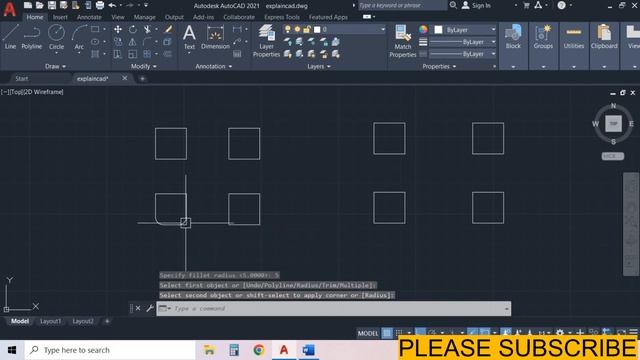Open the lineweight ByLayer dropdown
640x360 pixels.
pos(463,42)
